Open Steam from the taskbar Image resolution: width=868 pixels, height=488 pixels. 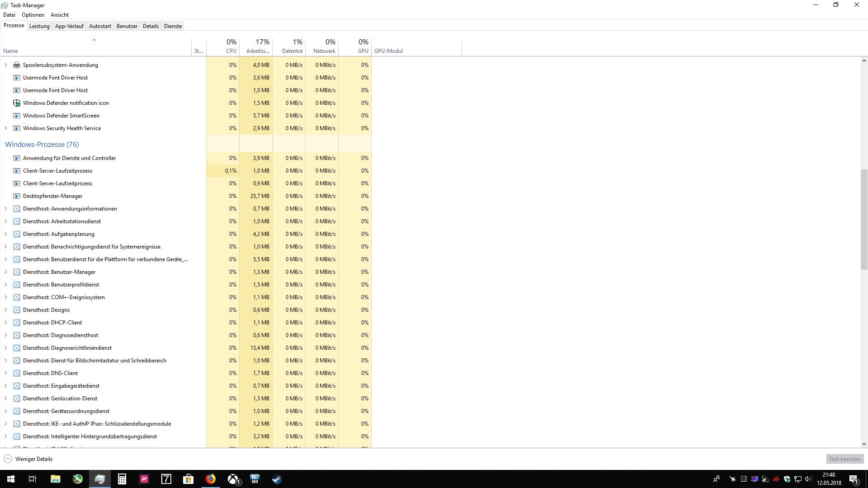[277, 479]
